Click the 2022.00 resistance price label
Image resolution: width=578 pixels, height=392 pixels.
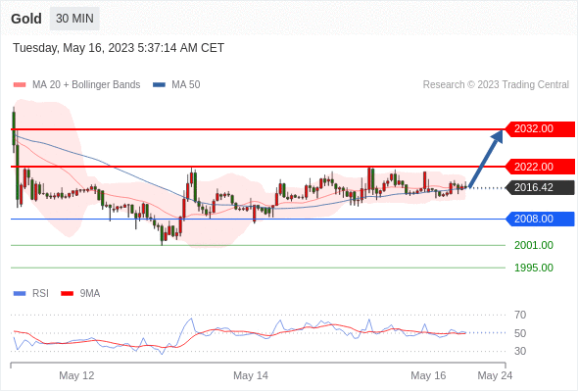click(x=540, y=167)
